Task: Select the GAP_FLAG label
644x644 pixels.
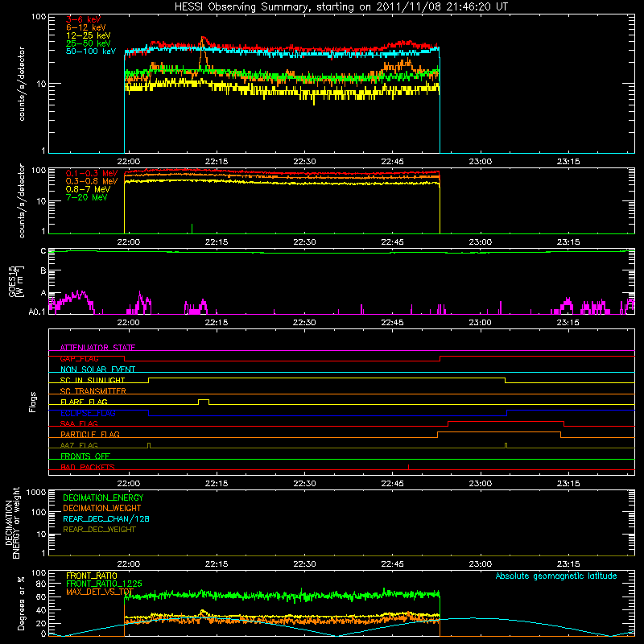Action: 79,358
